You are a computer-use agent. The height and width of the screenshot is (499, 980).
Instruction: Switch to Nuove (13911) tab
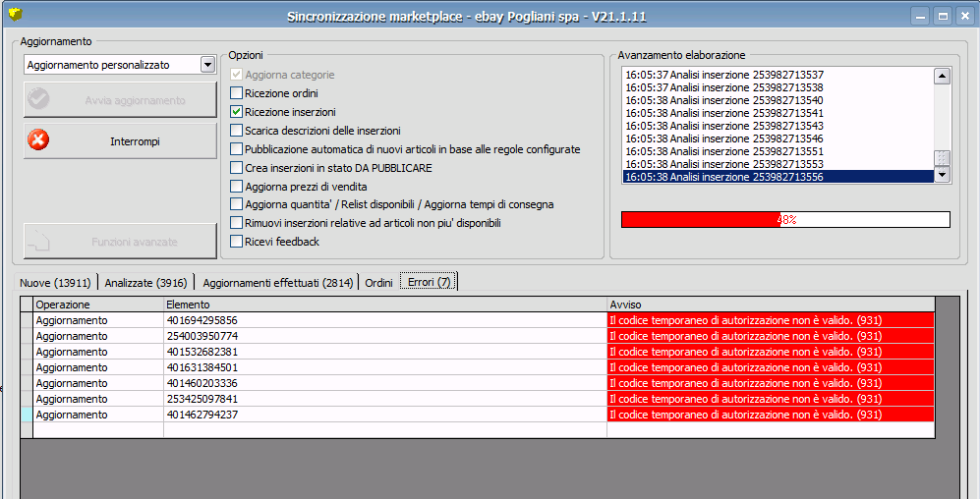tap(56, 283)
